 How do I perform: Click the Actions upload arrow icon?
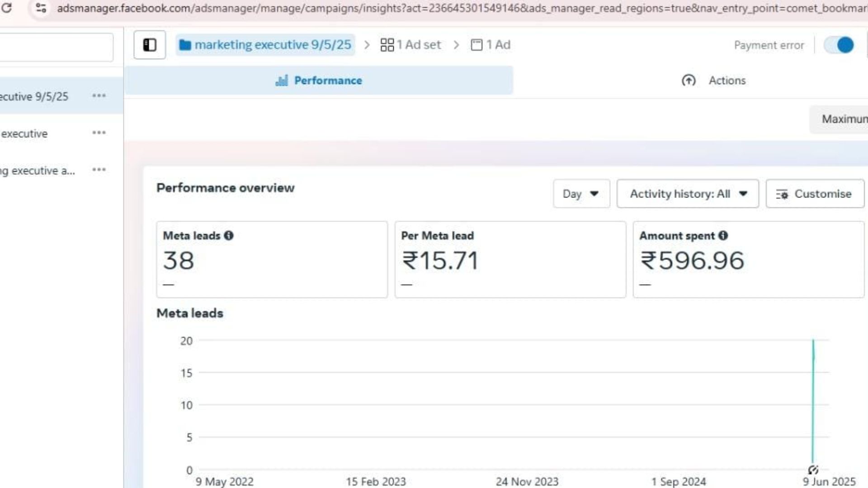(689, 80)
